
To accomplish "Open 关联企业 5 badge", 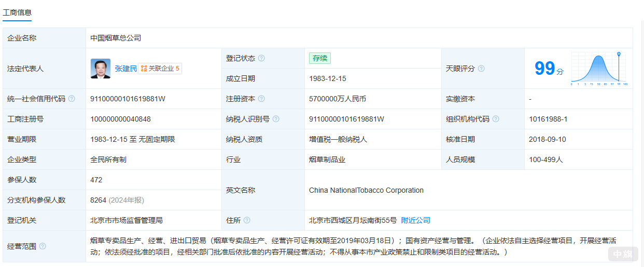I will pos(160,69).
